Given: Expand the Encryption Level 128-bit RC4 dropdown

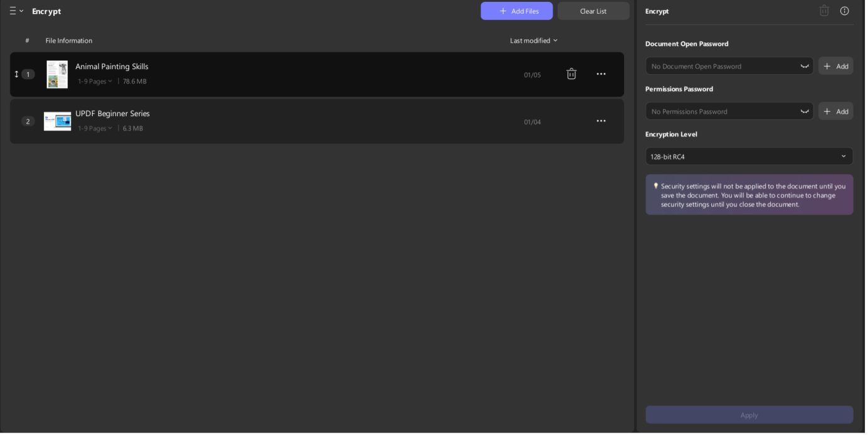Looking at the screenshot, I should [x=749, y=156].
